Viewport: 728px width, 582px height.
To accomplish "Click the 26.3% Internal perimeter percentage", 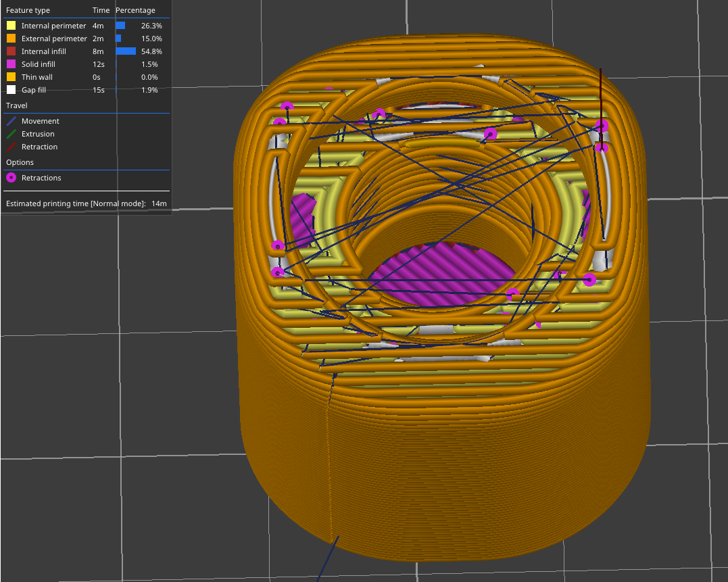I will tap(151, 26).
